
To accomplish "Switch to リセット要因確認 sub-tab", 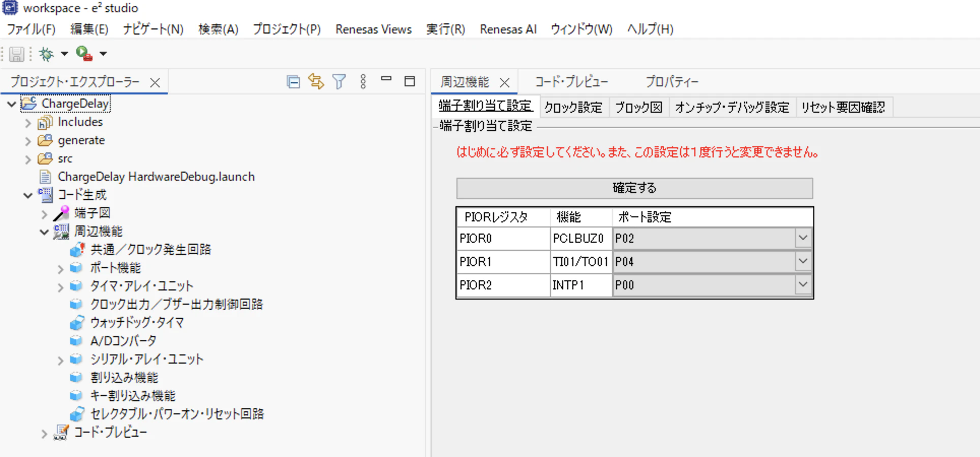I will (843, 107).
